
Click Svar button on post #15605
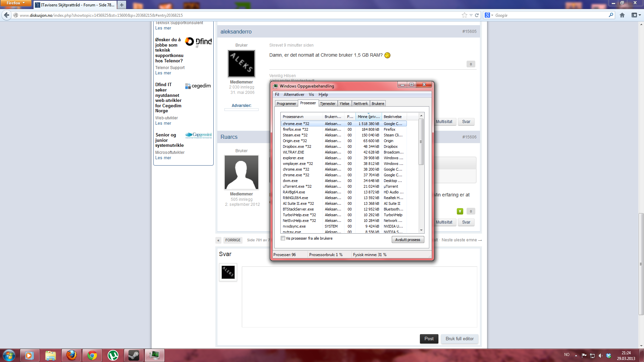[x=466, y=122]
